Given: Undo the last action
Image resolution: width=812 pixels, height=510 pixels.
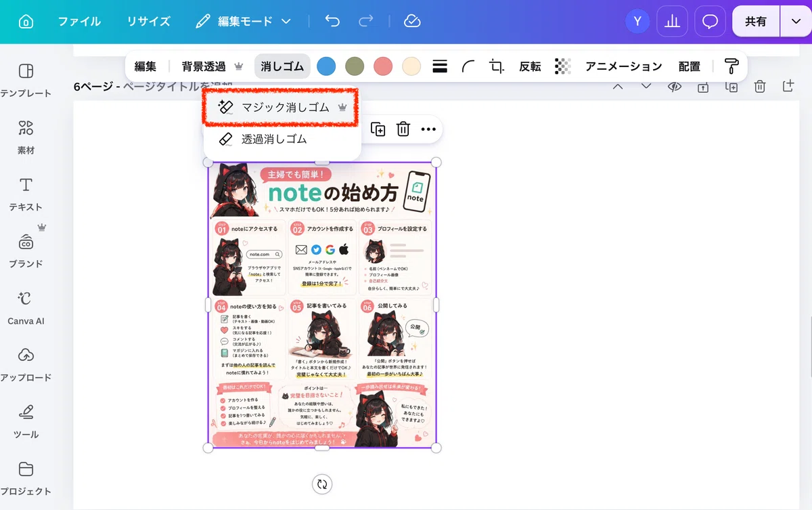Looking at the screenshot, I should click(332, 22).
